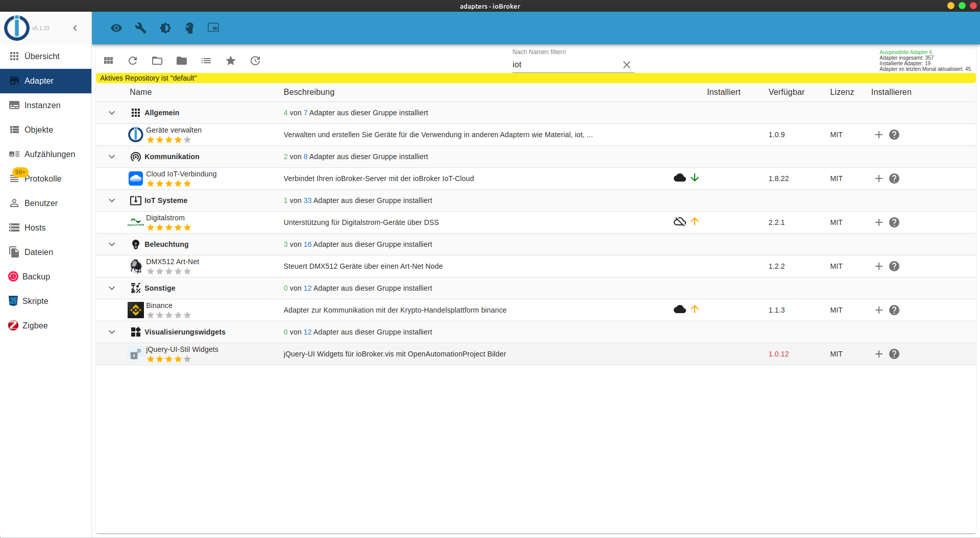Click the red 1.0.12 version number

[x=779, y=354]
